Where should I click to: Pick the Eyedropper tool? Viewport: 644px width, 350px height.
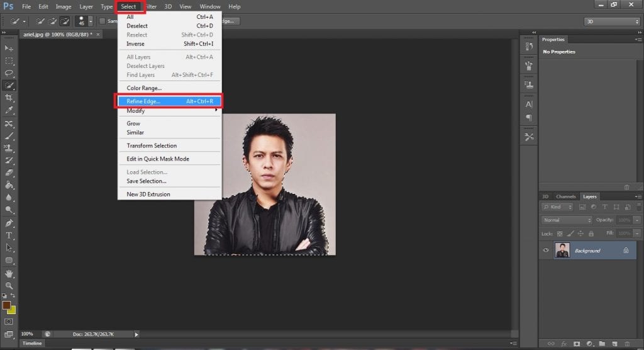point(9,110)
